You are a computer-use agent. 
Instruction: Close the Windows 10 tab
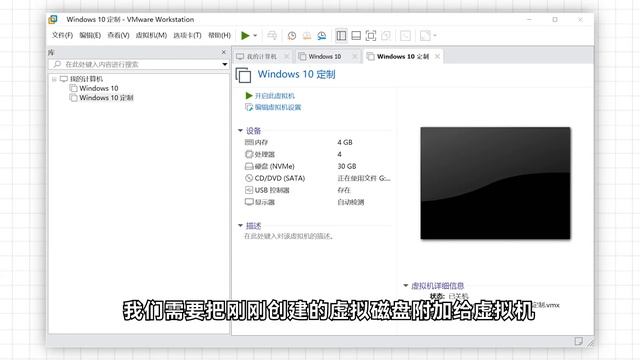tap(355, 57)
